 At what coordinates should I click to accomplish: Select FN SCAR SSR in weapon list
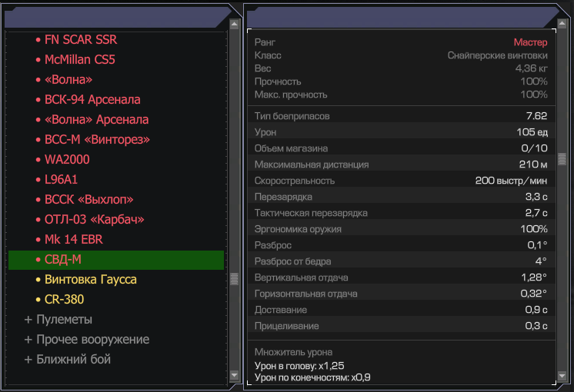point(81,39)
